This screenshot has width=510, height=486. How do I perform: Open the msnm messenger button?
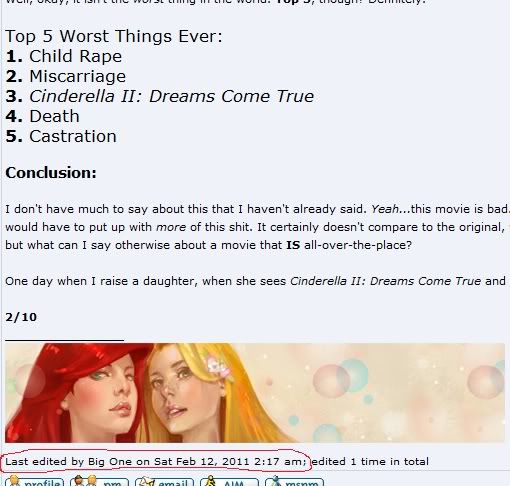294,482
